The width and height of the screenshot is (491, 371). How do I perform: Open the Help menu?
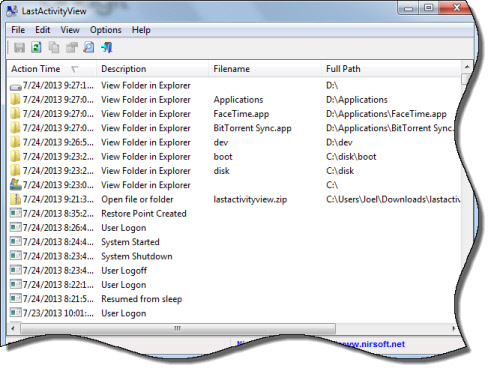(x=141, y=30)
